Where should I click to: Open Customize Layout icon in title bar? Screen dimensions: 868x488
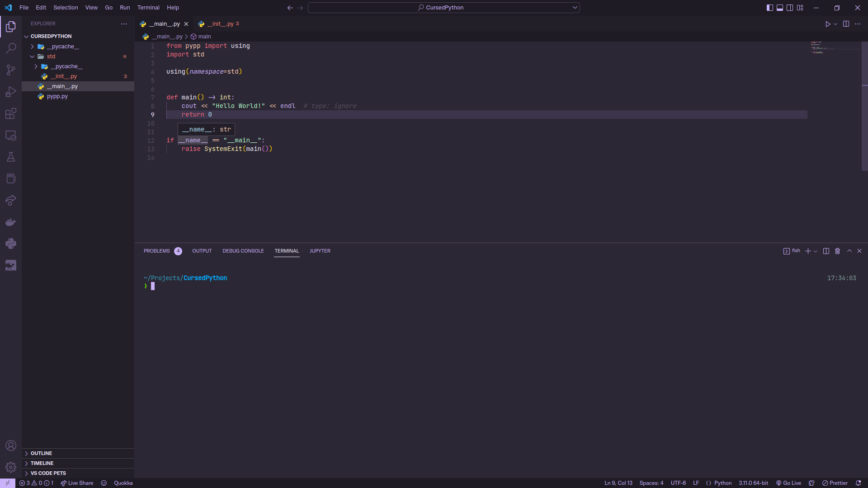800,8
